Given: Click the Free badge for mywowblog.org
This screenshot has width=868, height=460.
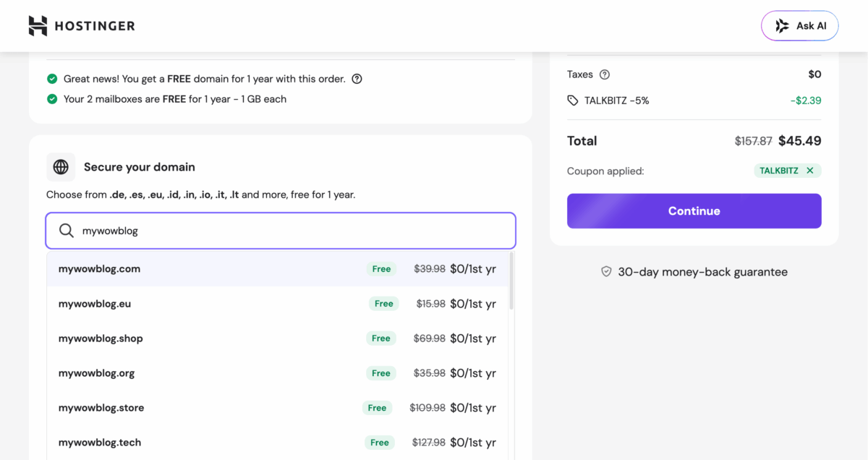Looking at the screenshot, I should click(381, 373).
